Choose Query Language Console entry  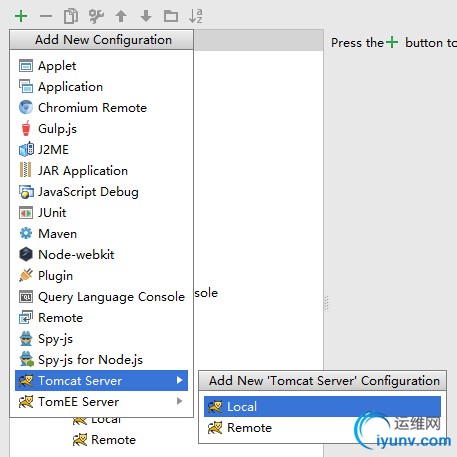point(102,297)
